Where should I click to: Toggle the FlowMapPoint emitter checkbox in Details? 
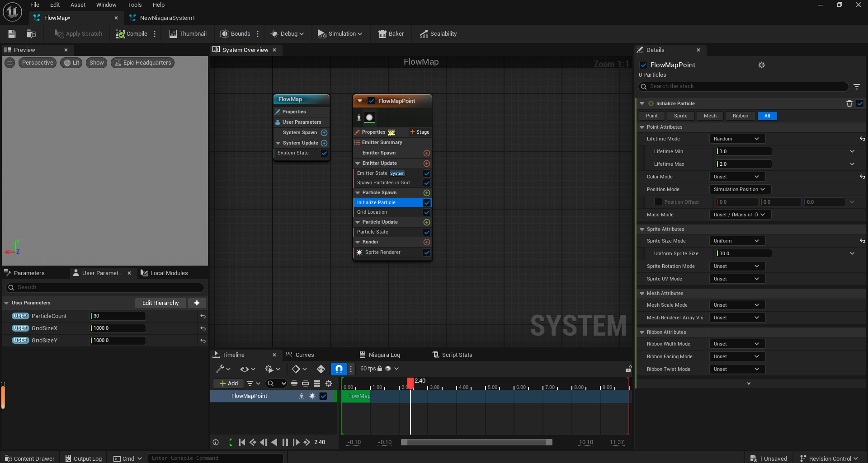pyautogui.click(x=643, y=65)
